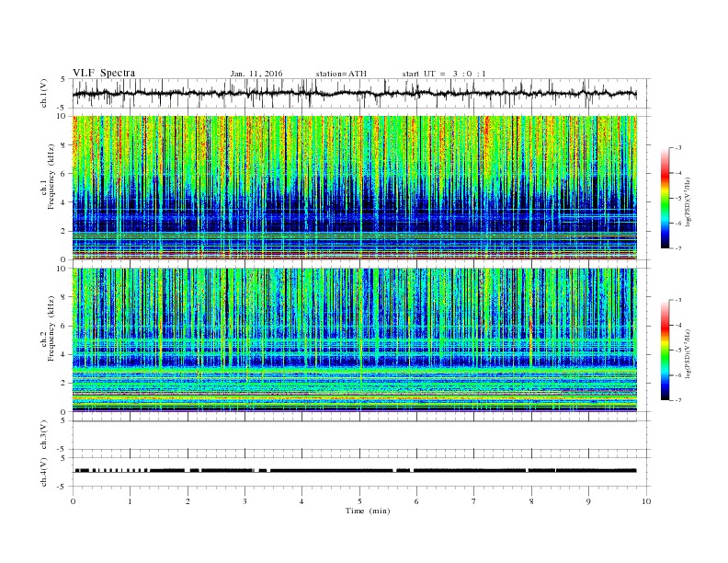Select the date "Jan. 11, 2016" header

click(x=256, y=74)
